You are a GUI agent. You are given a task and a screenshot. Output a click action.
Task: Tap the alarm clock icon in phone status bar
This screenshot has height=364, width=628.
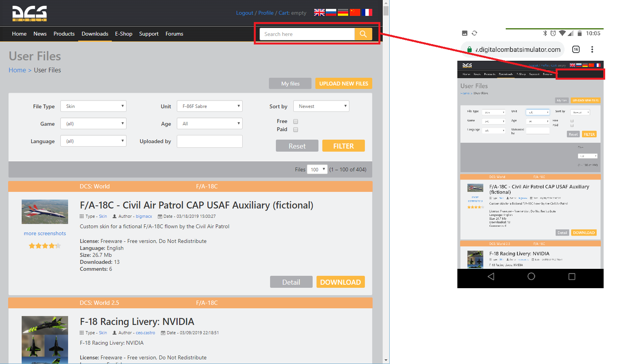point(553,33)
